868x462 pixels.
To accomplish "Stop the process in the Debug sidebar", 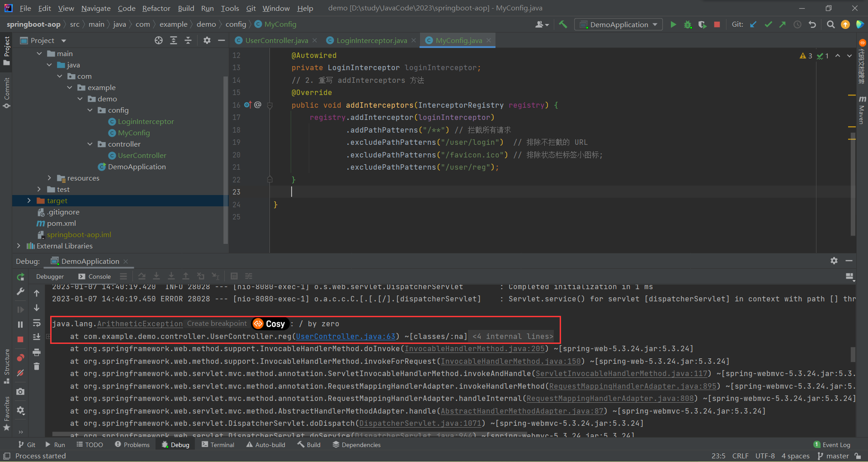I will coord(20,339).
